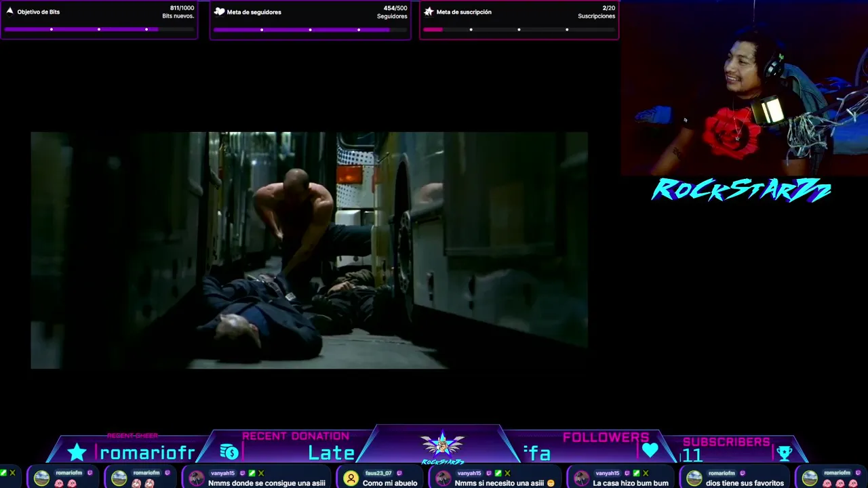Click the 'Meta de suscripción' label
This screenshot has width=868, height=488.
coord(464,12)
